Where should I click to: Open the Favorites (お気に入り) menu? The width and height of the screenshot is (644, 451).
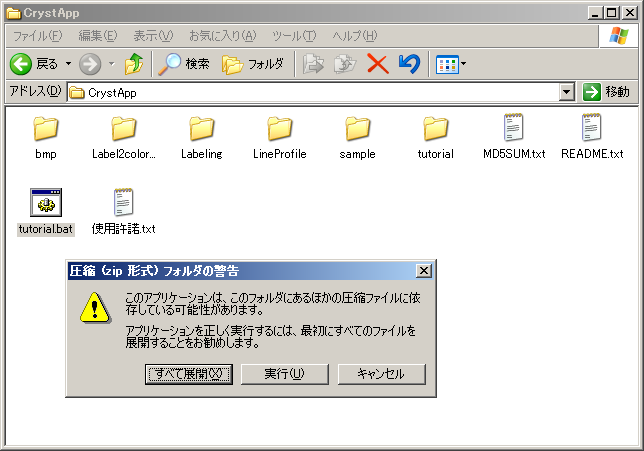223,36
